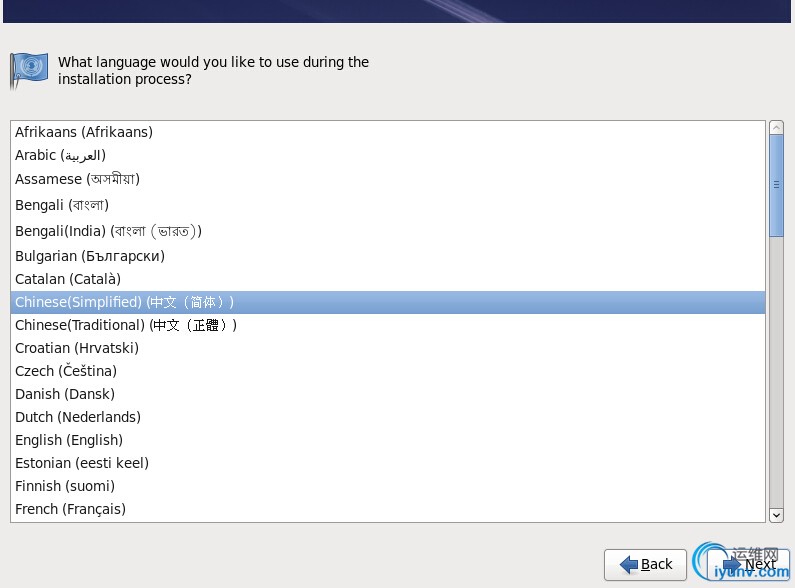Click the scrollbar down arrow
Viewport: 795px width, 588px height.
pyautogui.click(x=776, y=516)
